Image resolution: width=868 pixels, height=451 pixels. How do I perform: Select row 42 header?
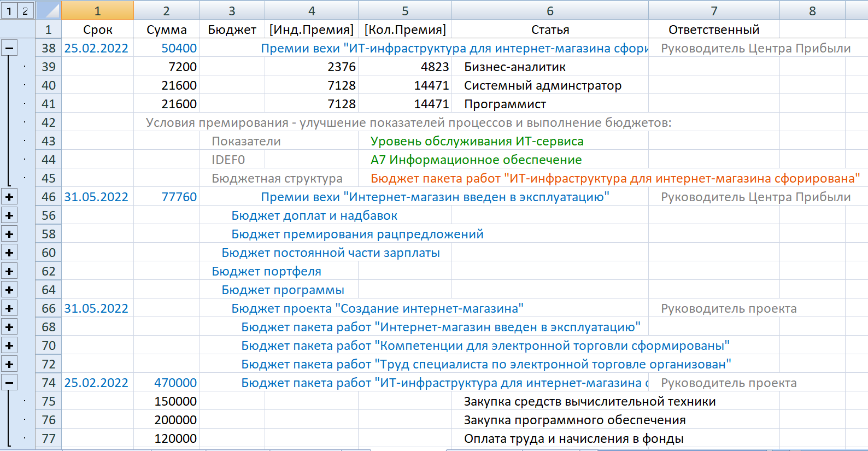tap(49, 122)
